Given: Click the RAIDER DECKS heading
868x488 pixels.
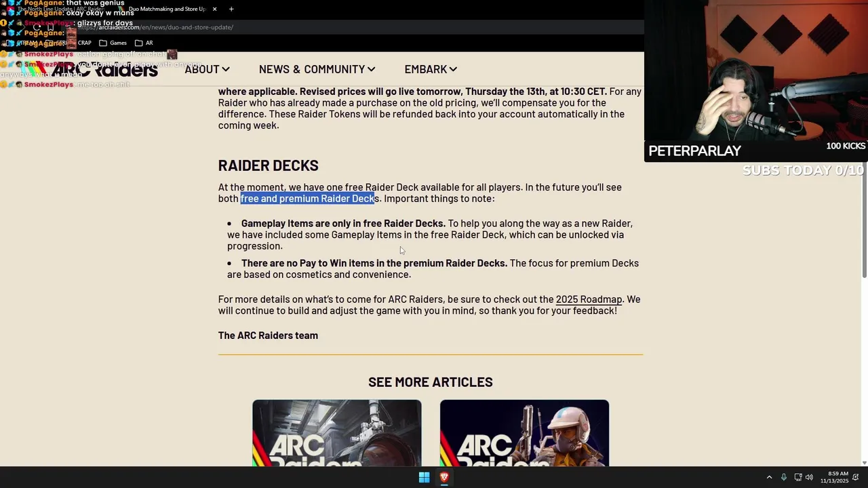Looking at the screenshot, I should tap(268, 165).
